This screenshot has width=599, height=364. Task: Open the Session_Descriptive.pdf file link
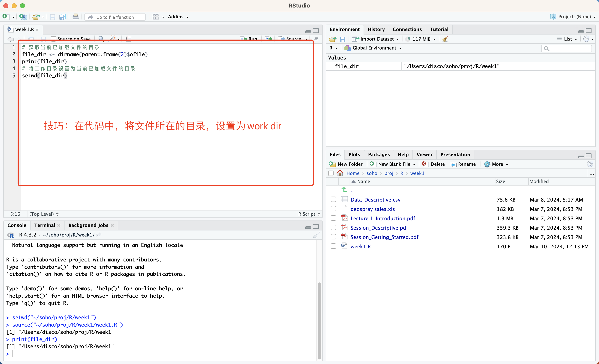click(x=379, y=228)
